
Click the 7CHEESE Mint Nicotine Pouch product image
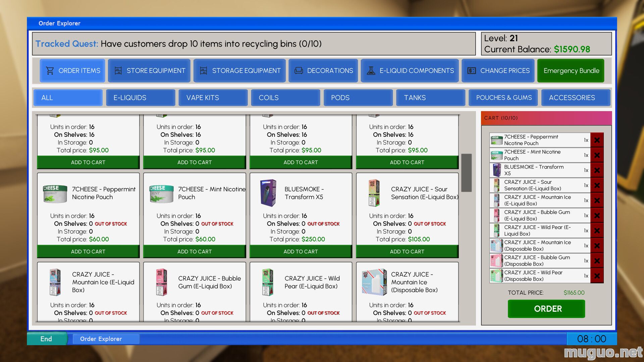pos(161,194)
